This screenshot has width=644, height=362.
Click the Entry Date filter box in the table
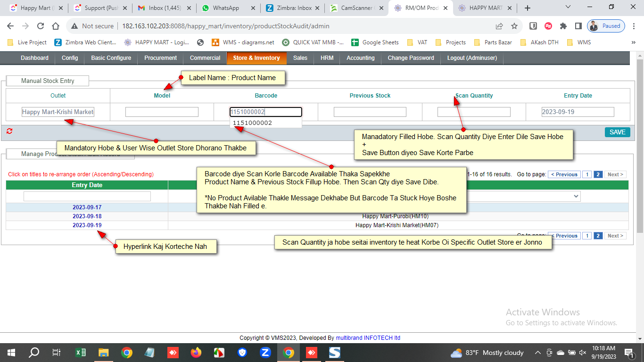[x=87, y=196]
